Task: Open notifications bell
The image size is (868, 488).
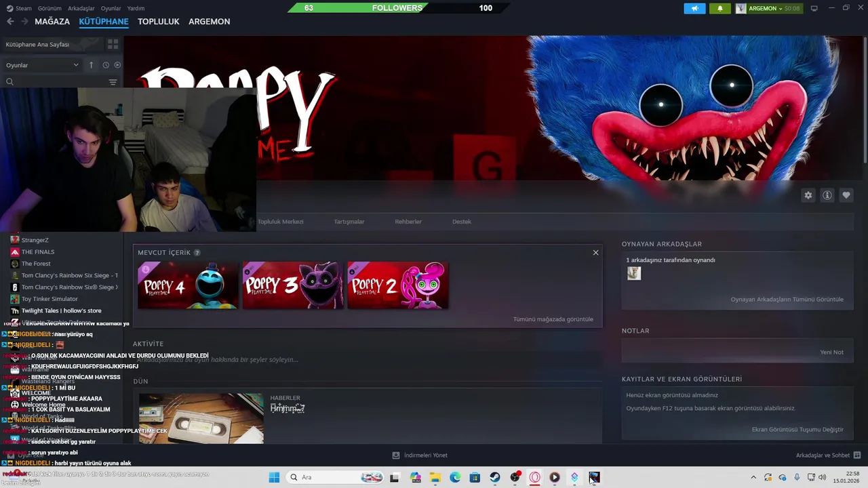Action: [720, 8]
